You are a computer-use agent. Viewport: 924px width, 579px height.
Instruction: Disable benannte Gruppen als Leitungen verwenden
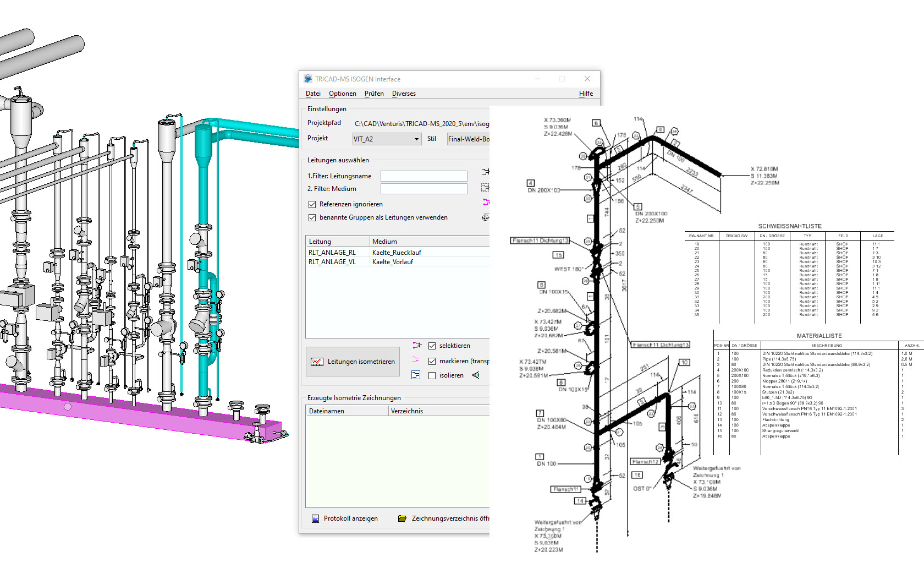312,217
